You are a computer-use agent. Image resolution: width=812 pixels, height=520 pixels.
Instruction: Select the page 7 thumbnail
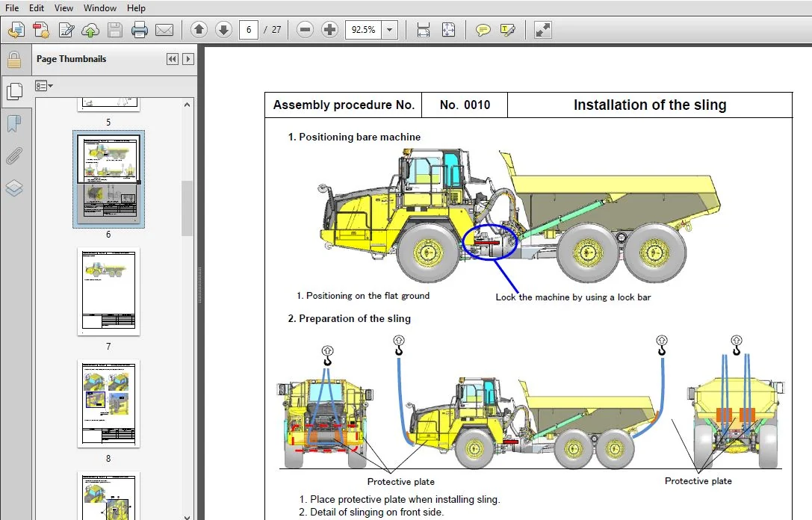[108, 291]
